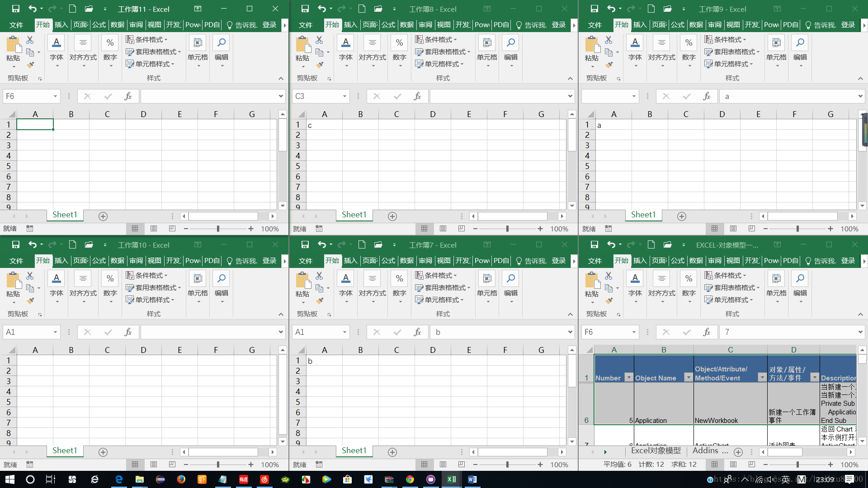Open Chrome from the Windows taskbar

410,479
